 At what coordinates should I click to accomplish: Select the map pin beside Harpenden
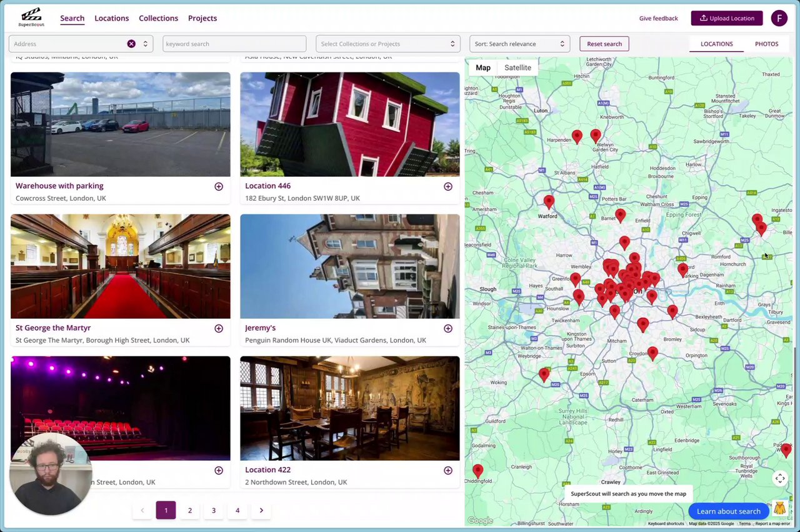(577, 136)
